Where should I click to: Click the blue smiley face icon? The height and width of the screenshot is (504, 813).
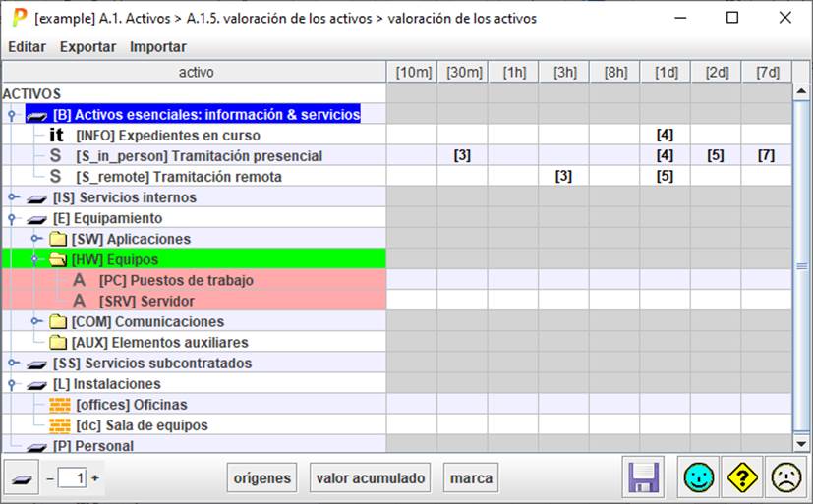(x=700, y=478)
